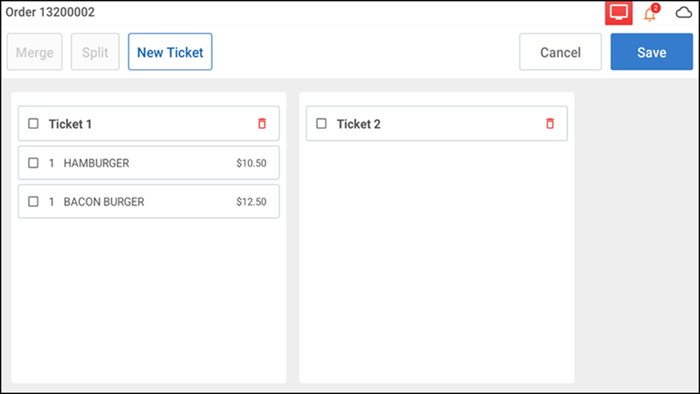Image resolution: width=700 pixels, height=394 pixels.
Task: Delete Ticket 2 using trash icon
Action: pyautogui.click(x=550, y=123)
